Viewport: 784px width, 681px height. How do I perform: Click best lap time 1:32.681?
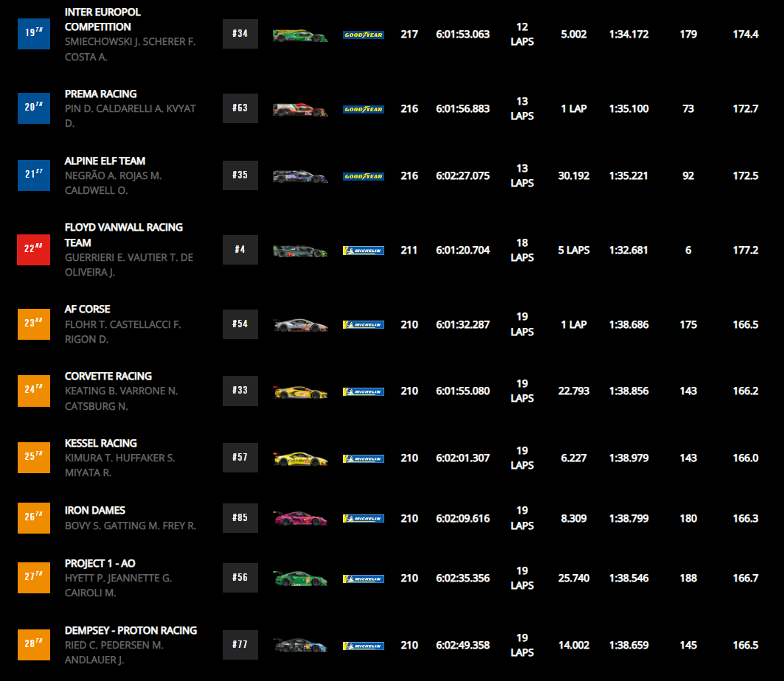pyautogui.click(x=628, y=251)
